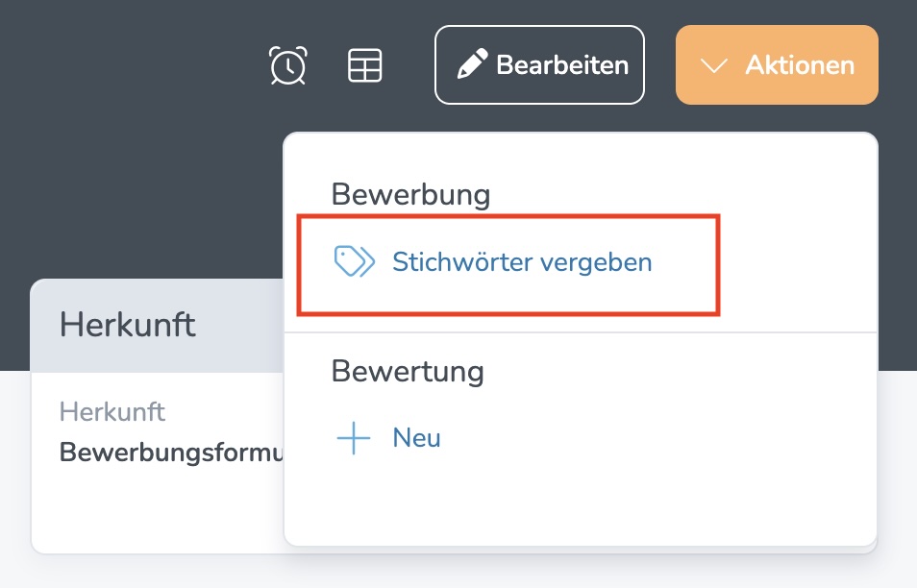
Task: Click the Bewertung section heading
Action: (408, 371)
